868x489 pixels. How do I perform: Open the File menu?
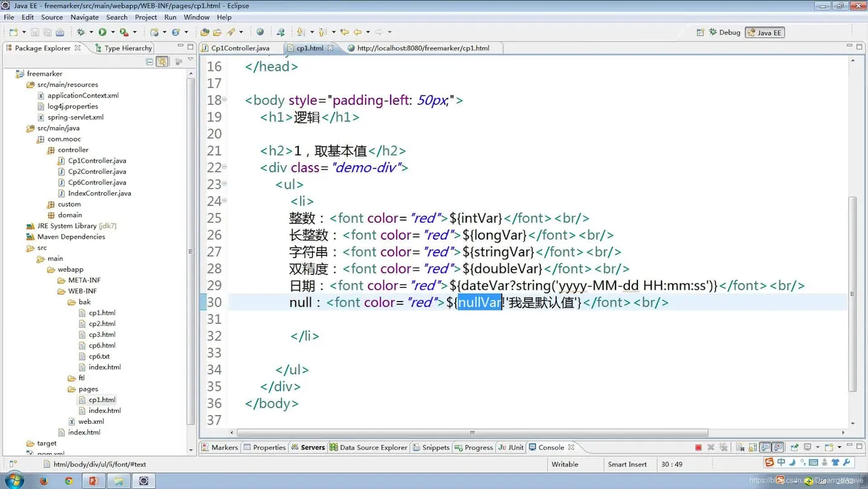(x=9, y=17)
